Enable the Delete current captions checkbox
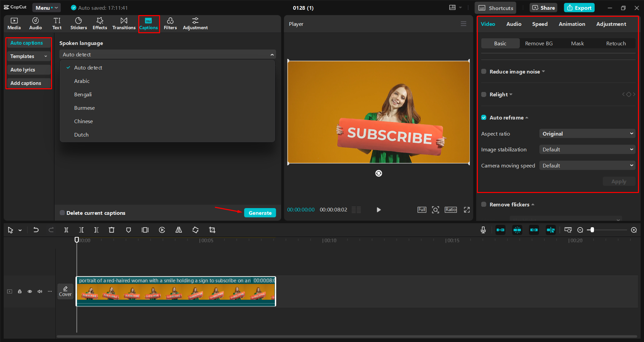This screenshot has height=342, width=644. pos(62,212)
